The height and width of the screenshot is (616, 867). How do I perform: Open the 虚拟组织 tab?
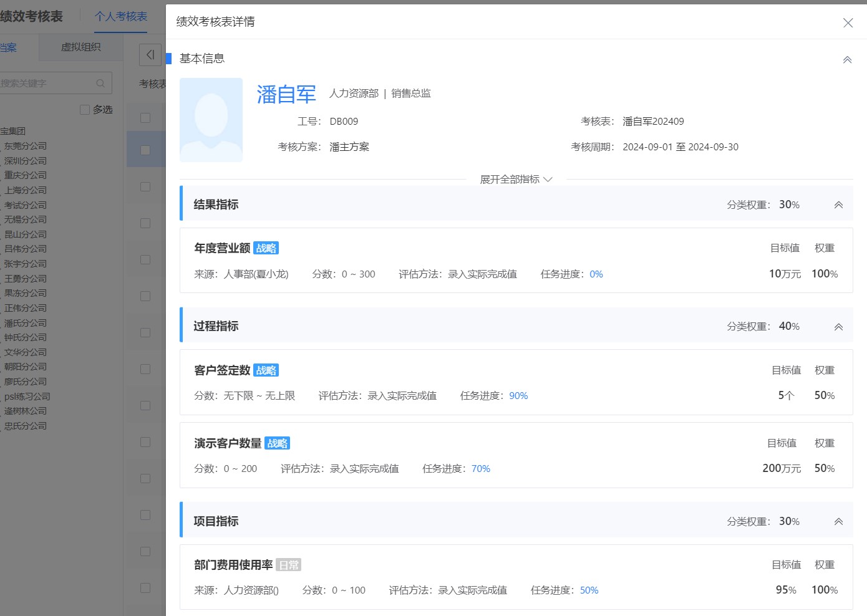(80, 47)
